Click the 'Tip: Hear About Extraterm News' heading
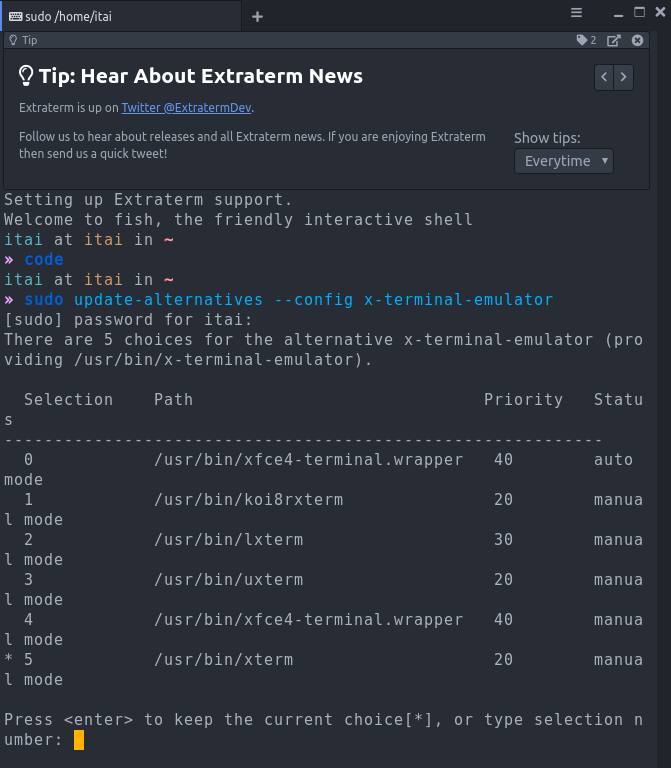 (201, 76)
